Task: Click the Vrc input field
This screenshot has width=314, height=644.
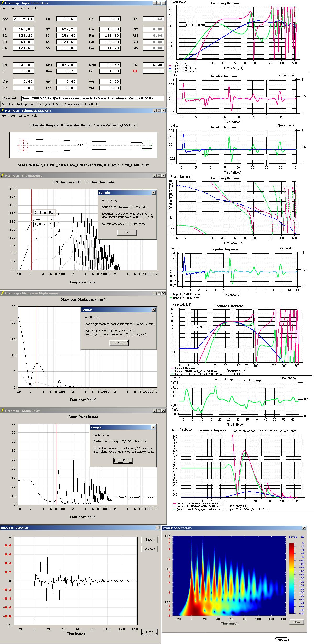Action: pyautogui.click(x=24, y=82)
